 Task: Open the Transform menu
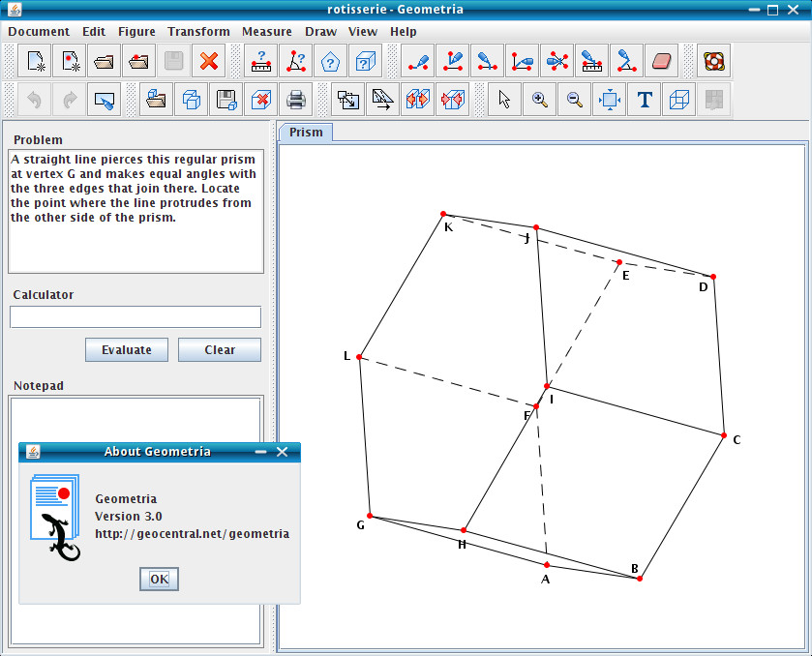point(198,31)
